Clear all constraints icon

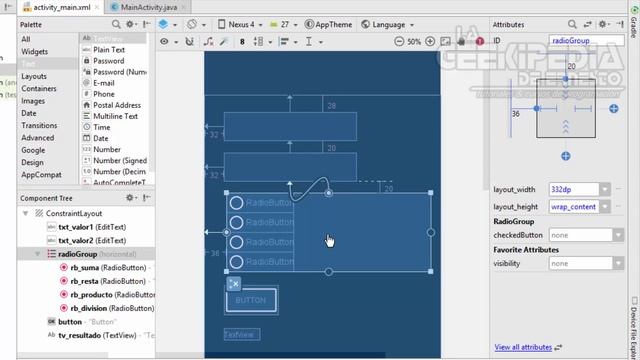[209, 42]
